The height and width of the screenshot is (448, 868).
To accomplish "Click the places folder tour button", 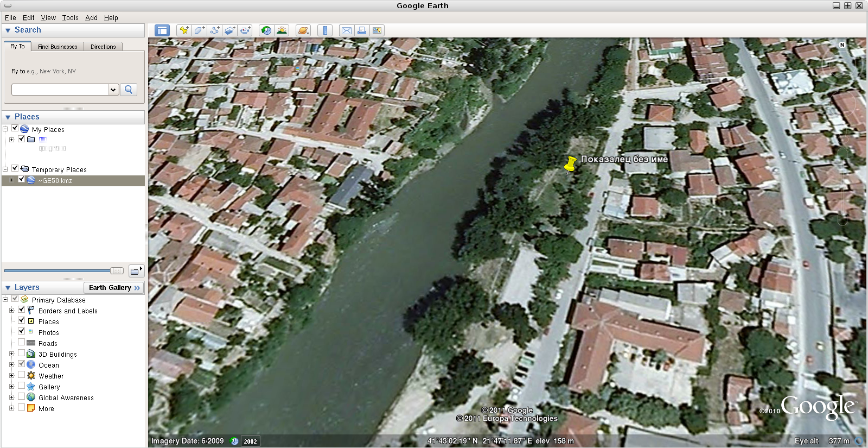I will pyautogui.click(x=136, y=270).
